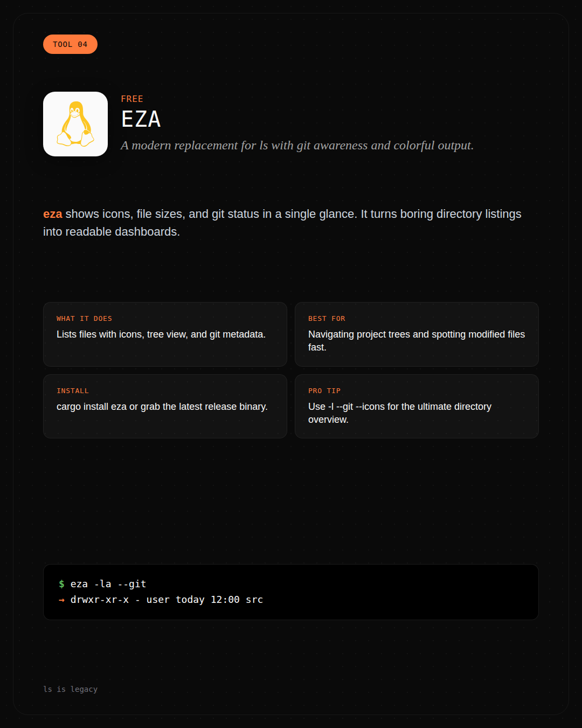Open the PRO TIP card
This screenshot has height=728, width=582.
417,406
